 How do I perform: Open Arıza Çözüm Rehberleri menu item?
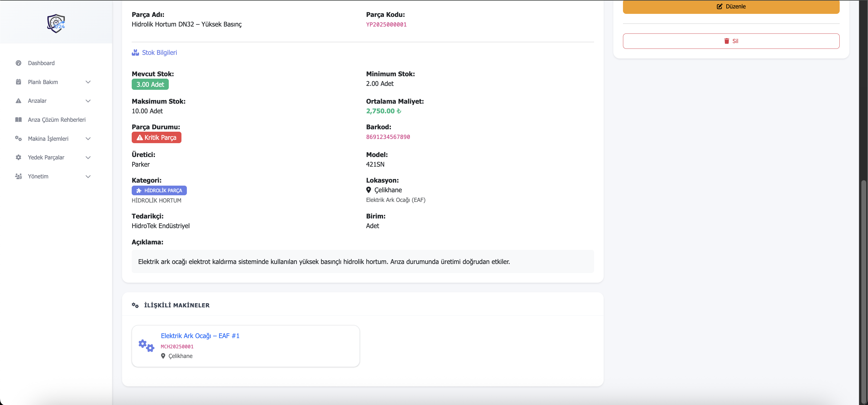[x=57, y=120]
